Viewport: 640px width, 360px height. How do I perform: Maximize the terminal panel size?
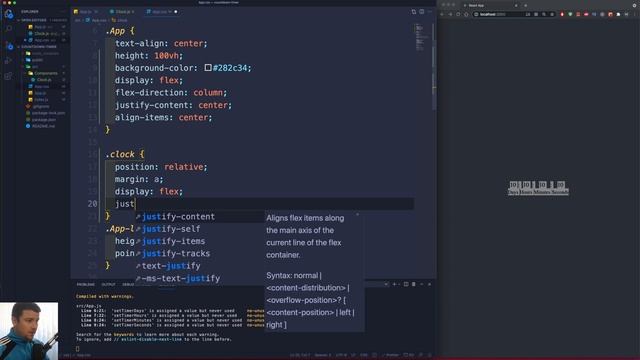(422, 284)
